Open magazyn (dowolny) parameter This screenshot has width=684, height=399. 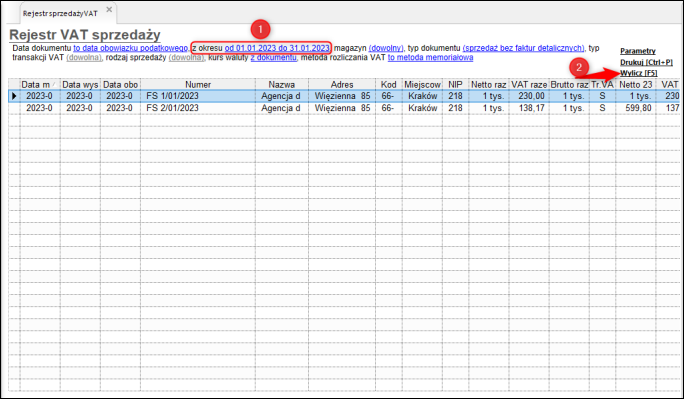[386, 48]
